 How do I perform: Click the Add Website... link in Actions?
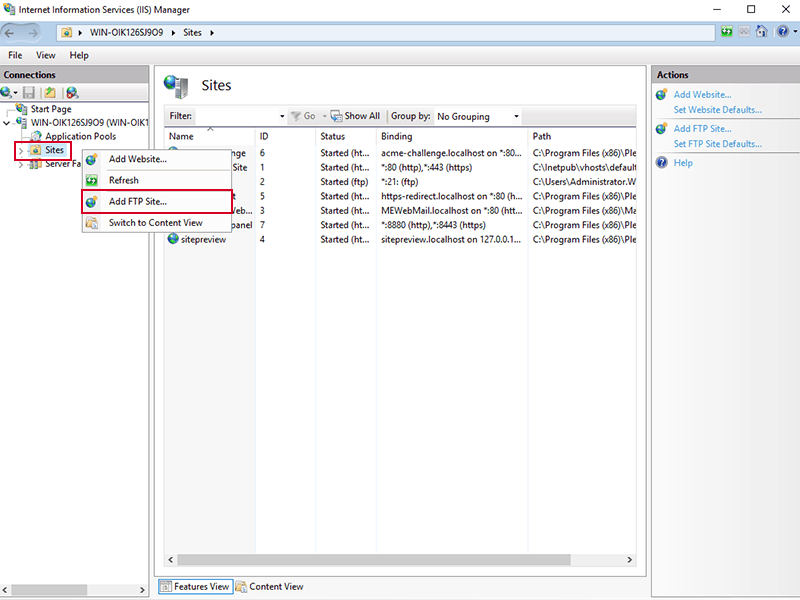click(x=702, y=94)
